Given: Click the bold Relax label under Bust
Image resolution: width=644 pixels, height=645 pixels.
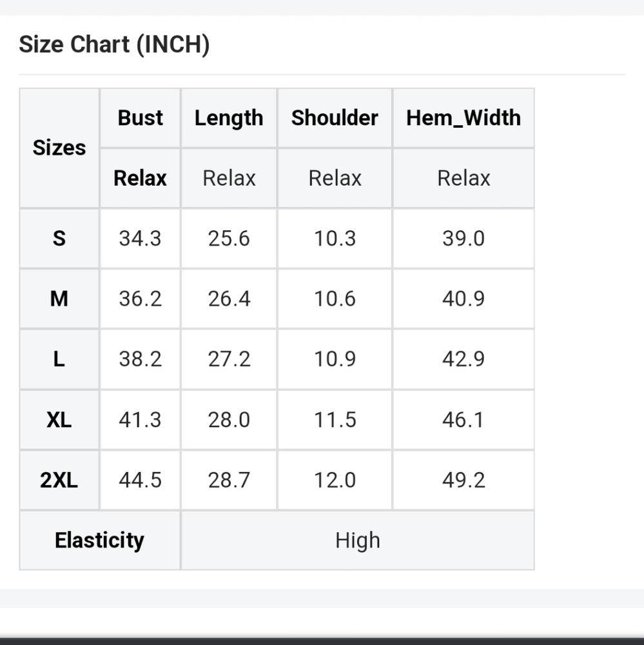Looking at the screenshot, I should tap(141, 179).
